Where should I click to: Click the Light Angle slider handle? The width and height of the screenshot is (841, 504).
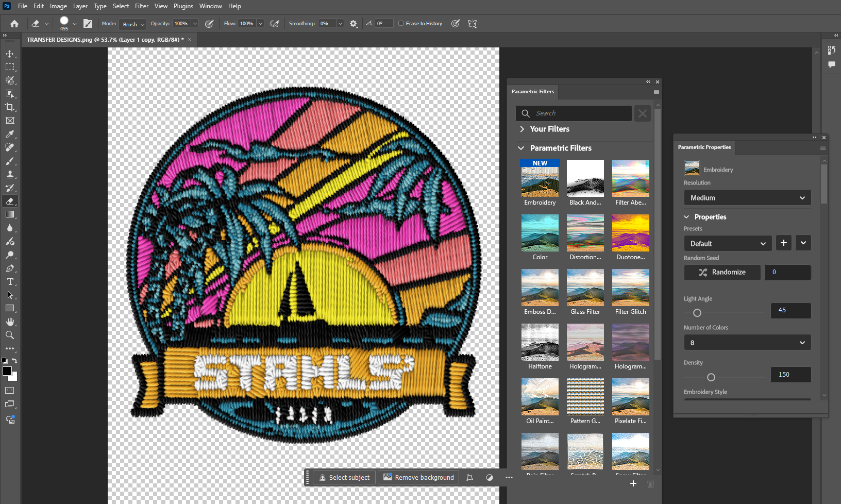697,313
